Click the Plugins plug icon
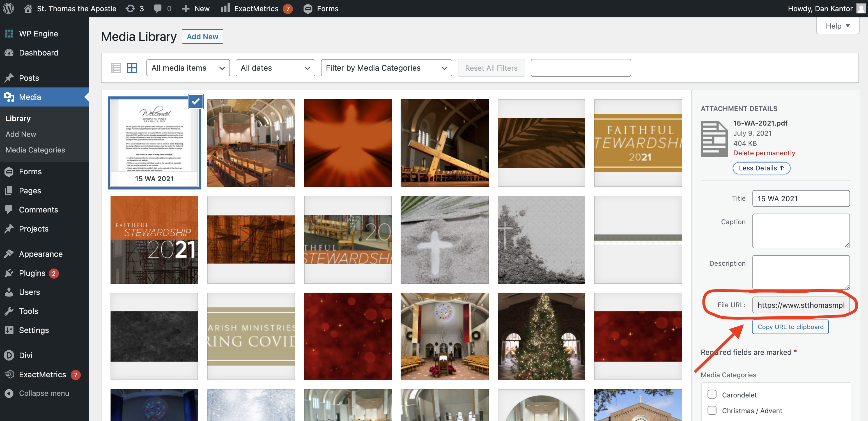 pyautogui.click(x=9, y=273)
